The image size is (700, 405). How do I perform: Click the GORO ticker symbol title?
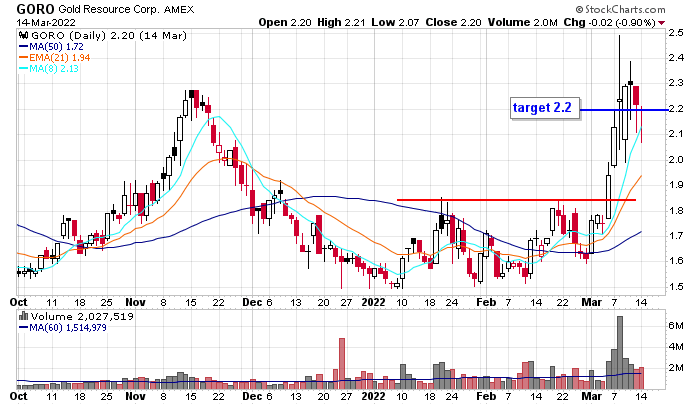tap(35, 9)
